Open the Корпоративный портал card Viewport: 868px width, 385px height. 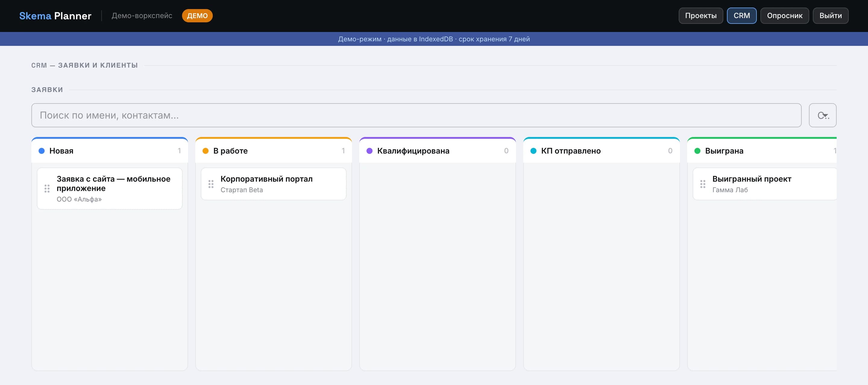point(274,184)
